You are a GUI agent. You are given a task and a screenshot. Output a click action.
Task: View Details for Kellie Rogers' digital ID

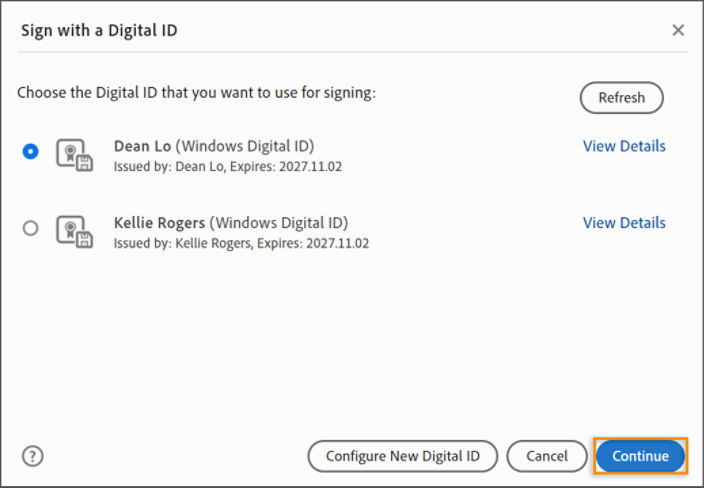pyautogui.click(x=624, y=223)
